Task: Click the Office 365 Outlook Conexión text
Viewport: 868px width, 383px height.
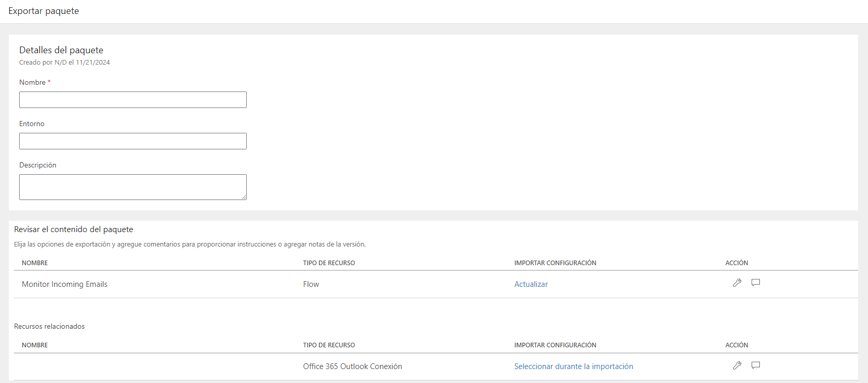Action: [352, 366]
